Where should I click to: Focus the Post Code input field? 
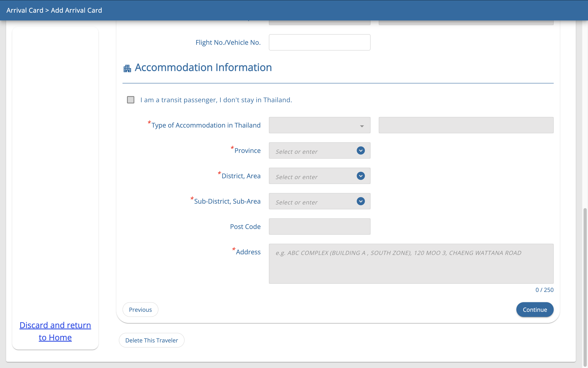pos(320,227)
